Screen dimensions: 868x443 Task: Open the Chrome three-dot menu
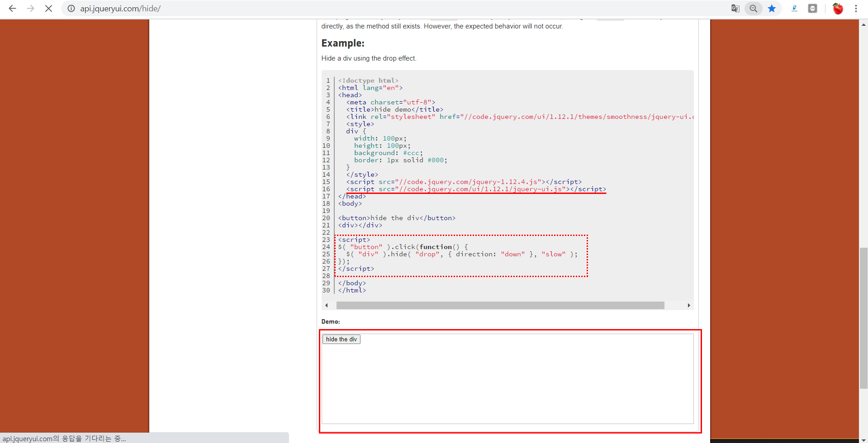(856, 9)
